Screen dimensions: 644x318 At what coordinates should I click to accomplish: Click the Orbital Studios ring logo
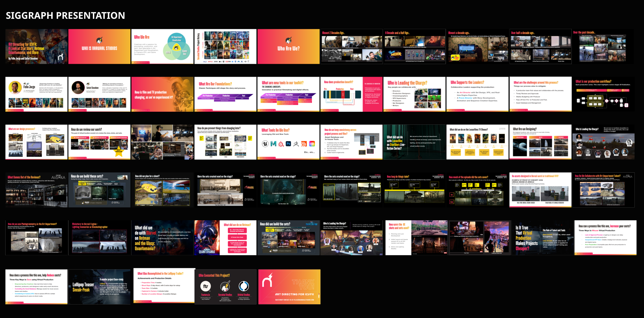(x=244, y=286)
